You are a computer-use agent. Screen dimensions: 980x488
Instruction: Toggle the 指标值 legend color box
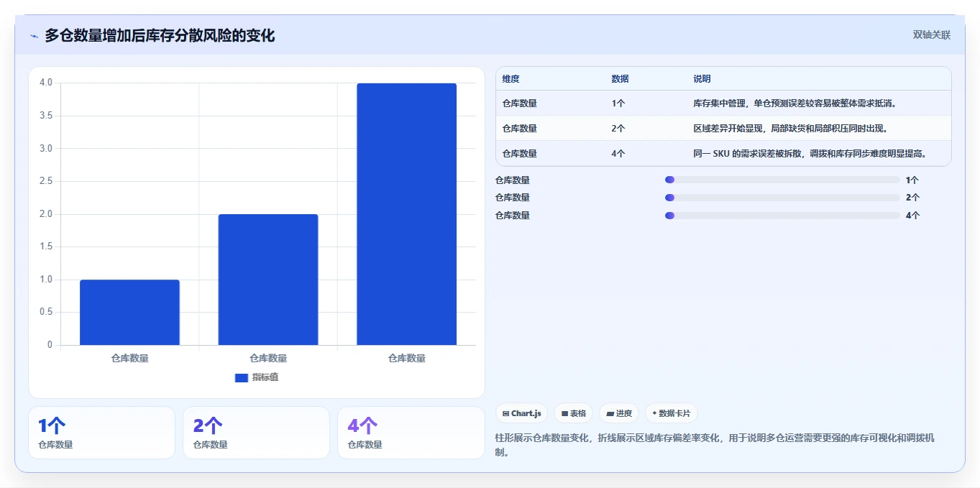[x=242, y=377]
